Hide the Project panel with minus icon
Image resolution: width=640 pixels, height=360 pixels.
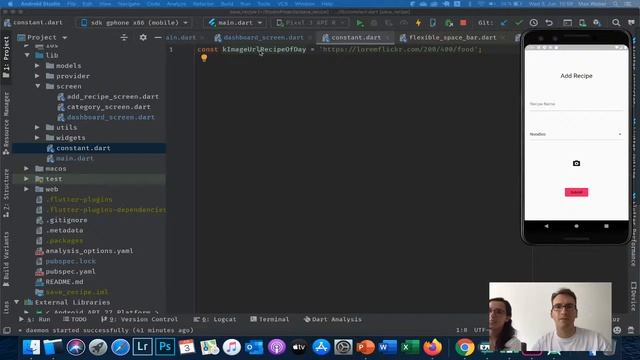[x=158, y=38]
